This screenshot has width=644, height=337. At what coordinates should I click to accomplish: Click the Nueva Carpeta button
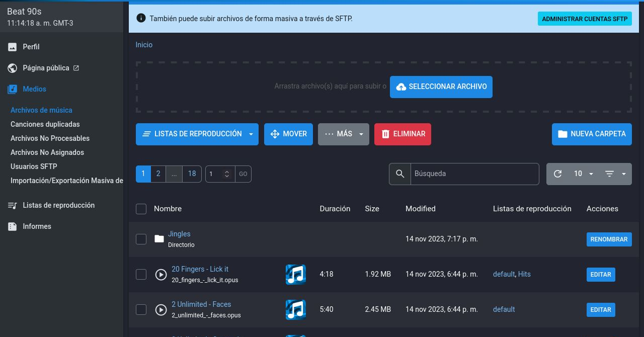pyautogui.click(x=592, y=134)
